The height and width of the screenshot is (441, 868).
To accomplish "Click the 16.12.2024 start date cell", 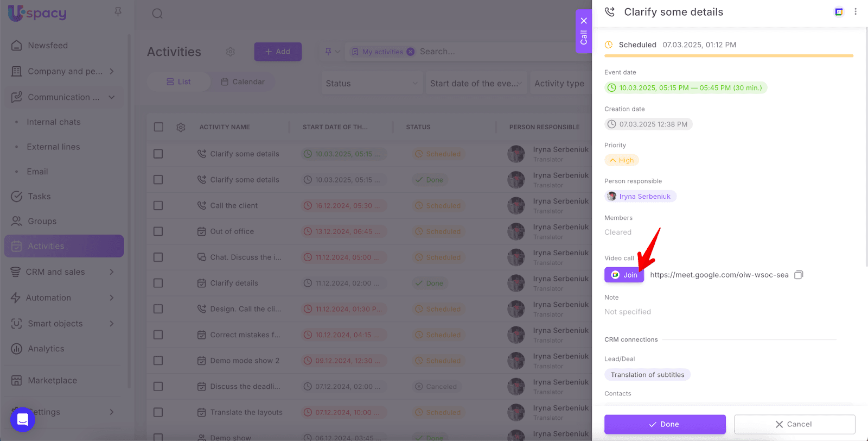I will coord(343,206).
